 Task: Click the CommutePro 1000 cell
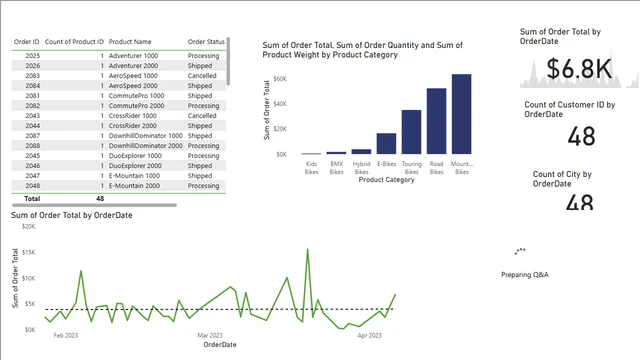[x=136, y=96]
